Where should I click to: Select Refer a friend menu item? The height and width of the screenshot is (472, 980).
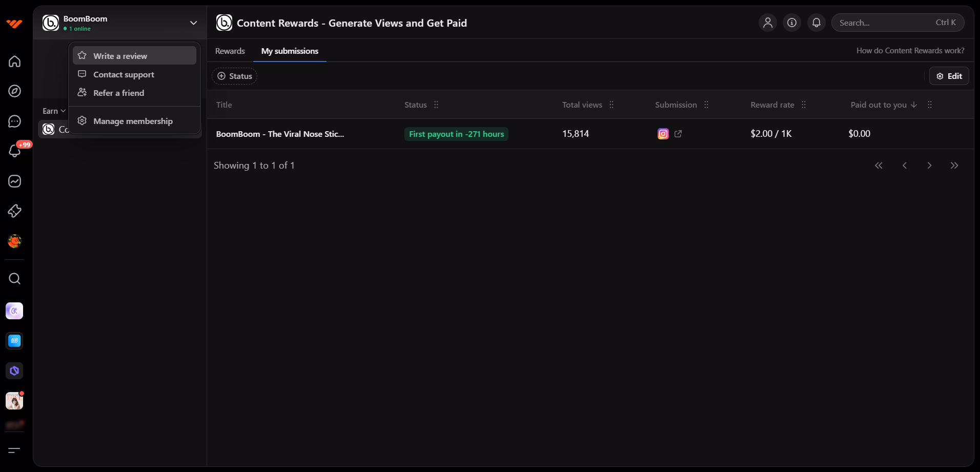[134, 93]
